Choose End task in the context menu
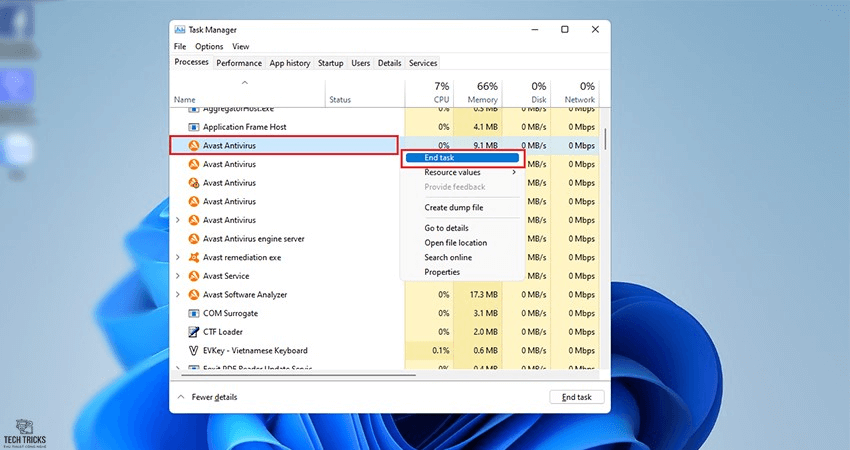The width and height of the screenshot is (850, 450). [x=463, y=158]
